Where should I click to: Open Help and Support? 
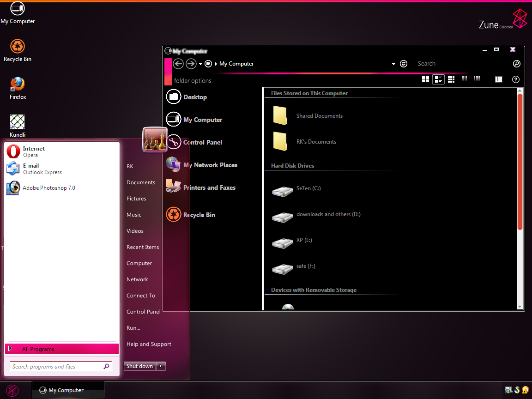pos(149,344)
